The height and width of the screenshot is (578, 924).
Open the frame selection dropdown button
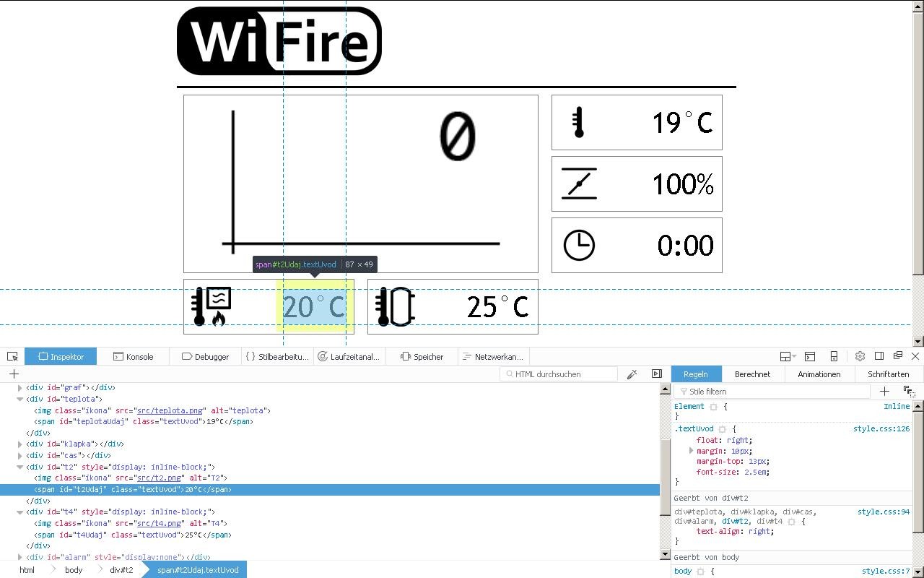coord(788,356)
